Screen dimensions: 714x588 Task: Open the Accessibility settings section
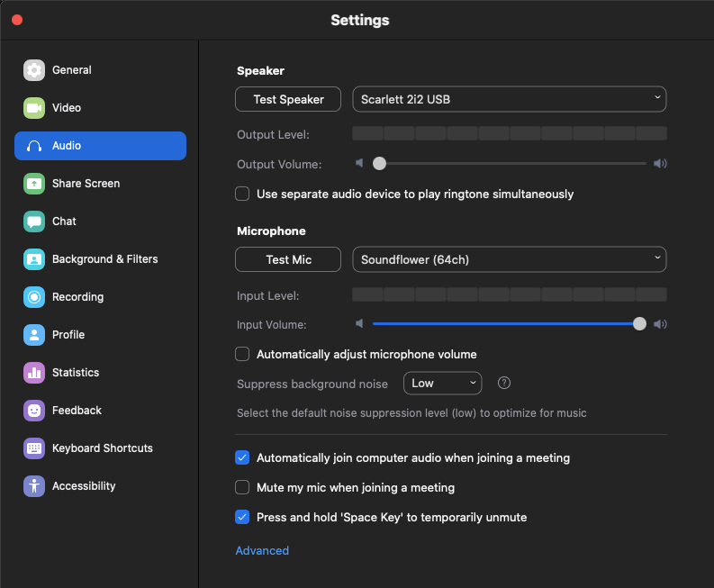84,486
